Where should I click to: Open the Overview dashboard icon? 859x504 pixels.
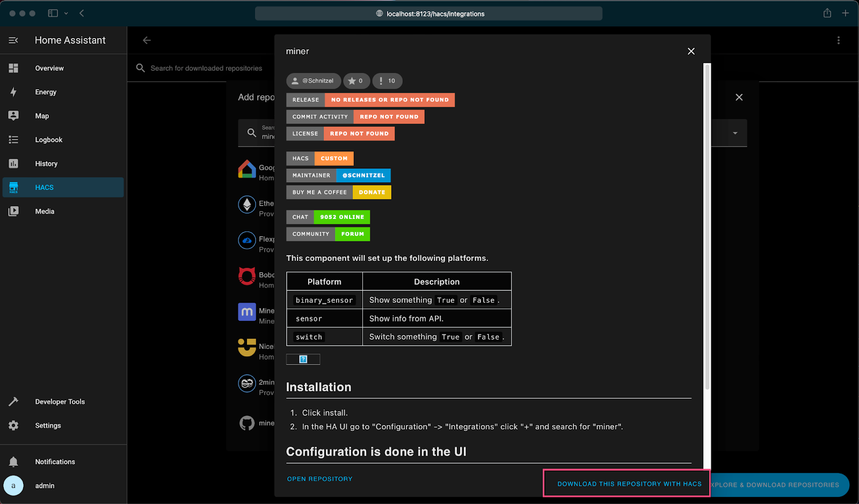13,68
